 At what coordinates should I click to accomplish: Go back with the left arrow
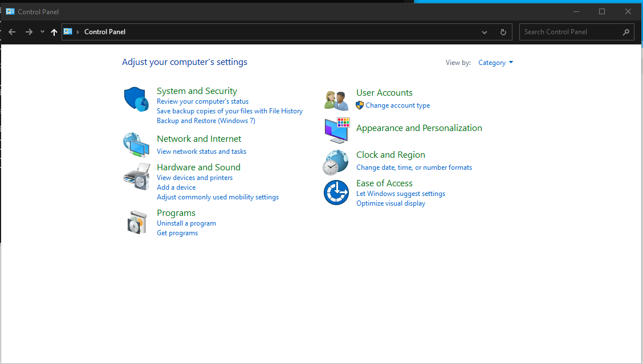12,32
